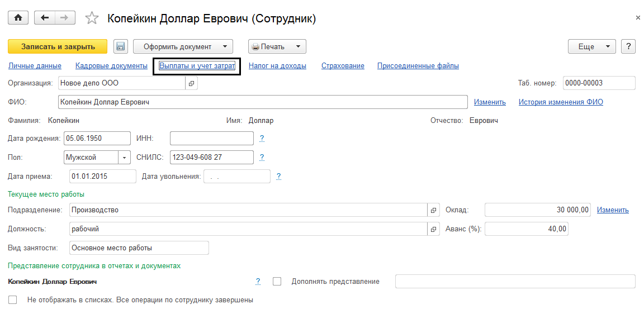This screenshot has height=309, width=644.
Task: Navigate back with the left arrow
Action: [45, 18]
